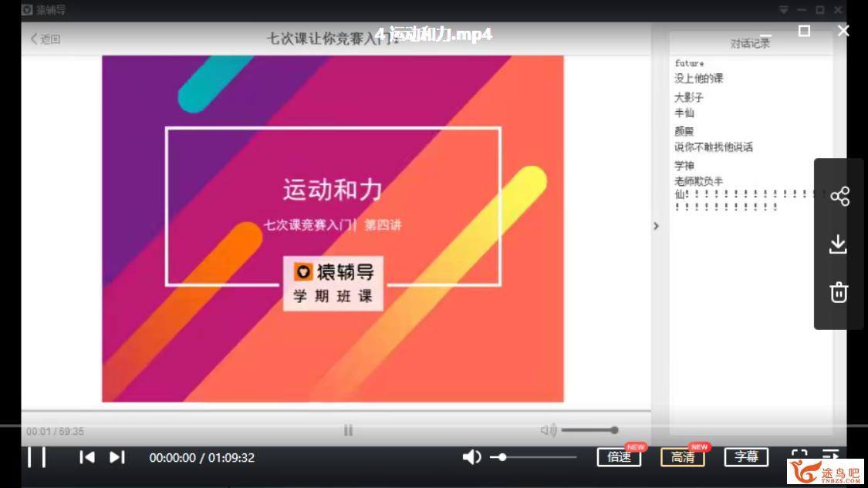Adjust the inner recording volume slider
The height and width of the screenshot is (488, 868).
pyautogui.click(x=589, y=430)
